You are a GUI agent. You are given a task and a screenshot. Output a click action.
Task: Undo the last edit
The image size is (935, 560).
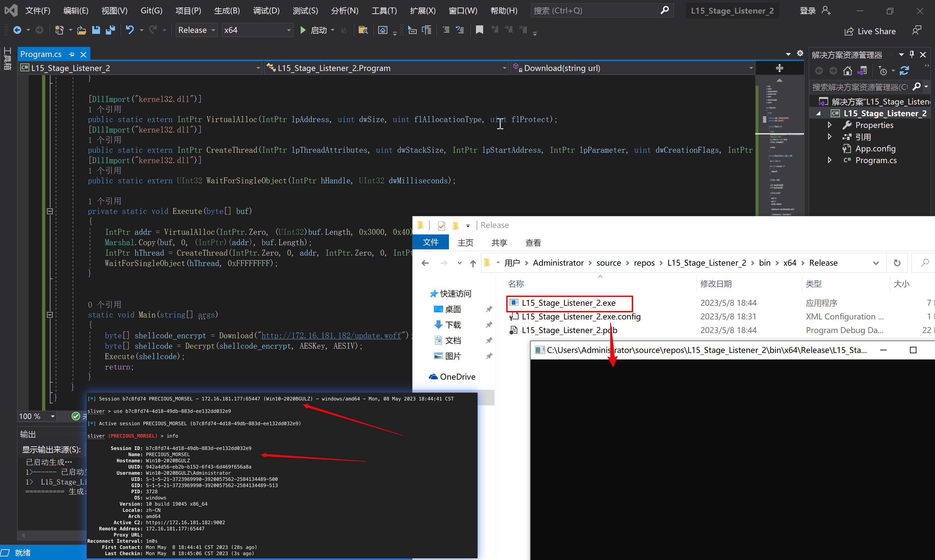pyautogui.click(x=130, y=30)
